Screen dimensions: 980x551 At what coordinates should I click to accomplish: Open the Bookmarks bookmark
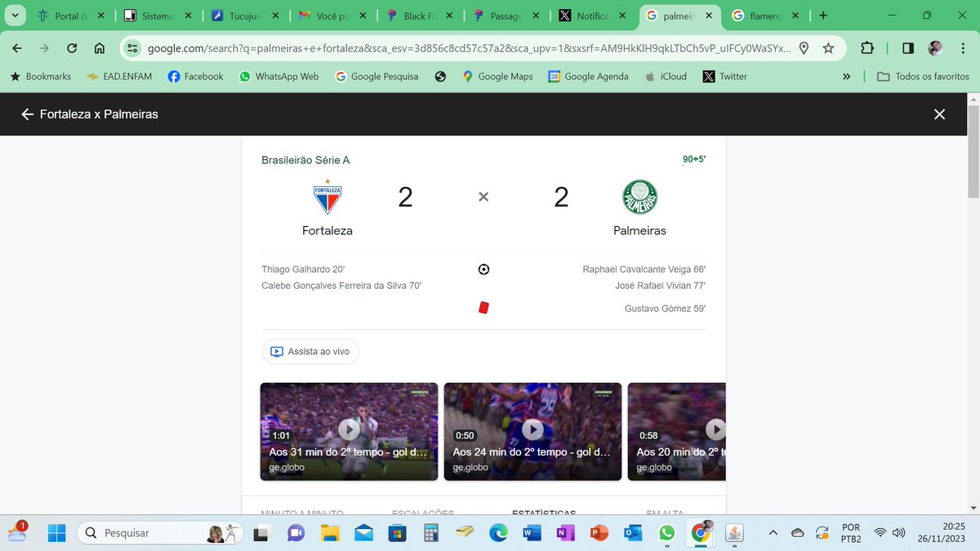(x=40, y=77)
